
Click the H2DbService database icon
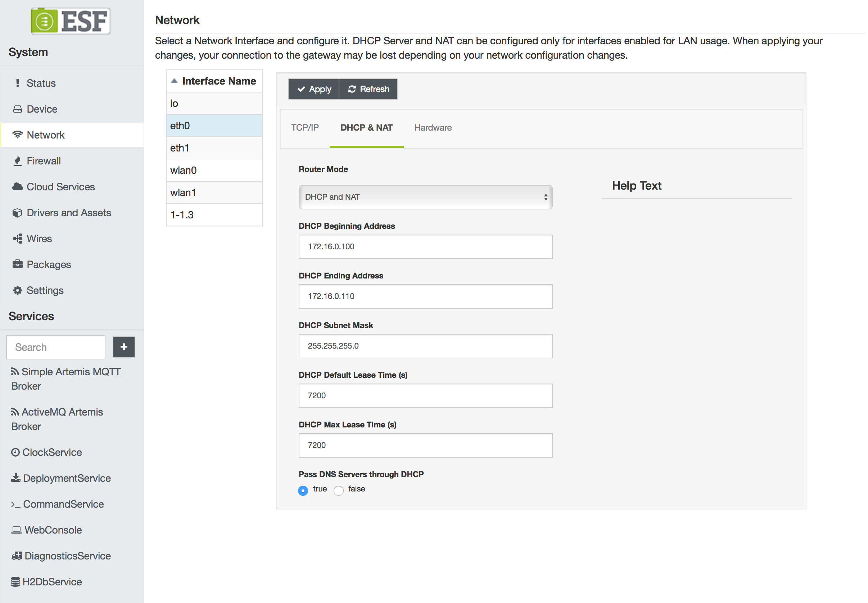15,582
